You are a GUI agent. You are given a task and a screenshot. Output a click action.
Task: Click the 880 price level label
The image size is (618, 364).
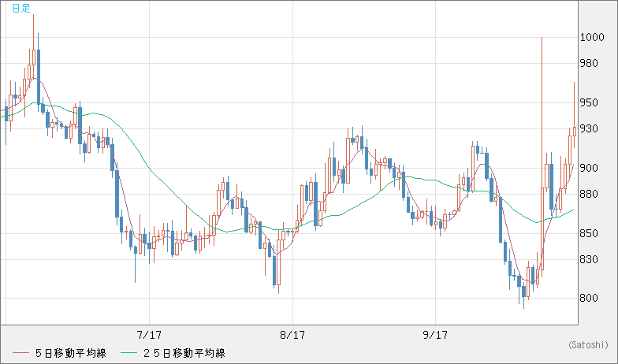588,194
